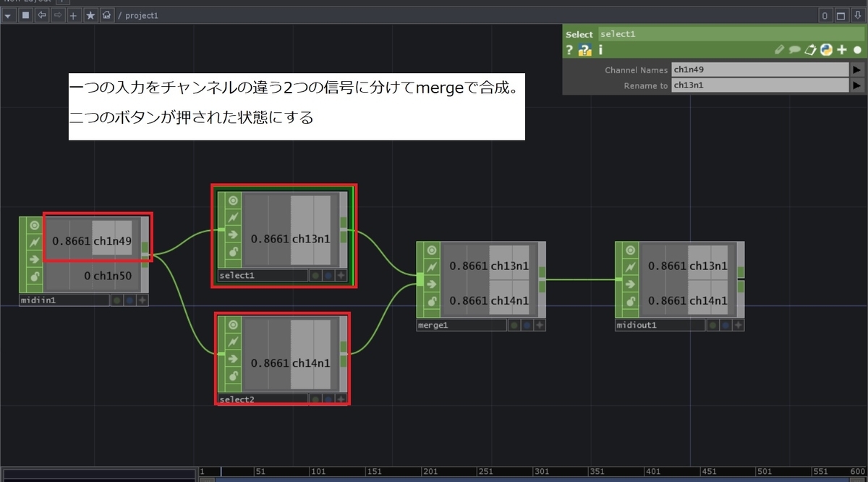Add a comment with the speech bubble icon
This screenshot has width=868, height=482.
coord(794,50)
